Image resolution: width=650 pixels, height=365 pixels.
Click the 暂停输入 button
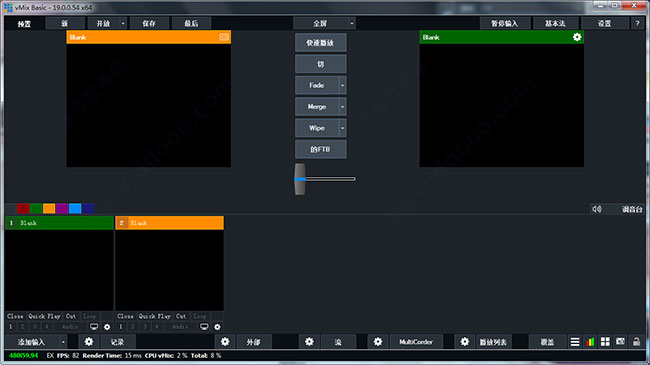504,24
